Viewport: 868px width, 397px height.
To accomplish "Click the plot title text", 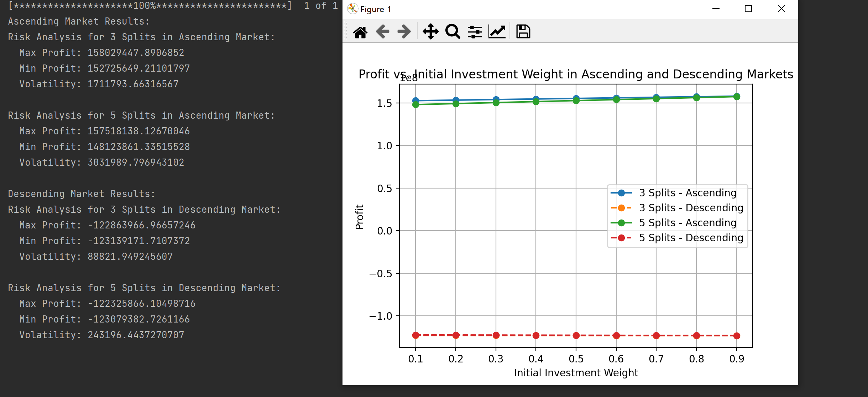I will point(576,74).
